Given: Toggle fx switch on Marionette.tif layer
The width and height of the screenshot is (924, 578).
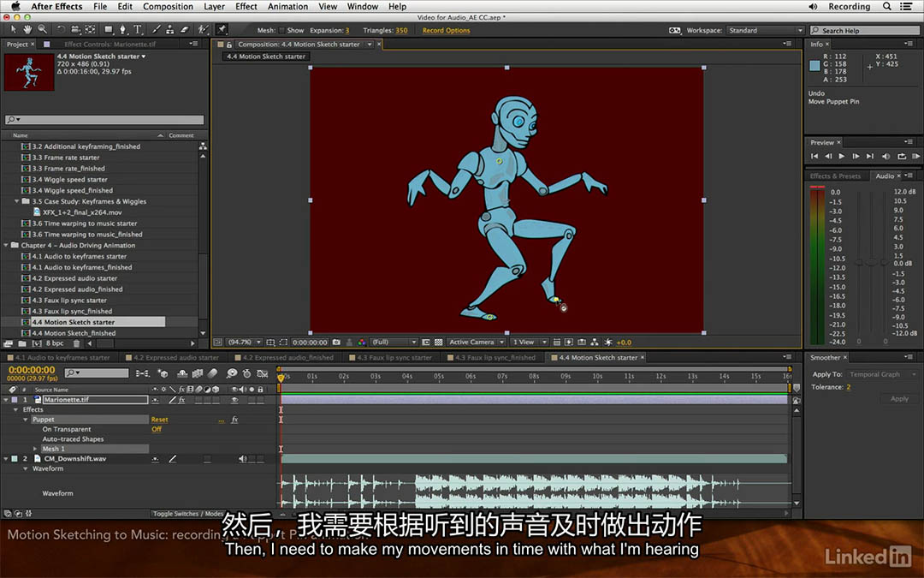Looking at the screenshot, I should (182, 400).
